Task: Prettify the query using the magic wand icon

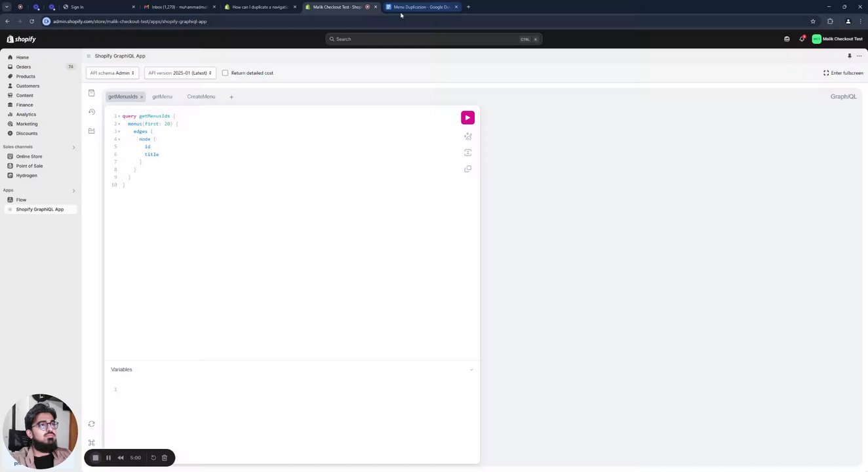Action: [467, 136]
